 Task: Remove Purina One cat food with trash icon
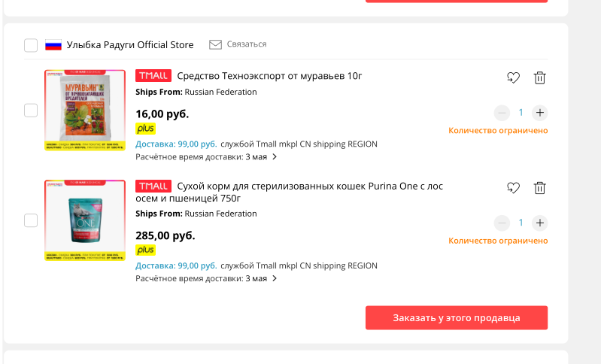[539, 188]
